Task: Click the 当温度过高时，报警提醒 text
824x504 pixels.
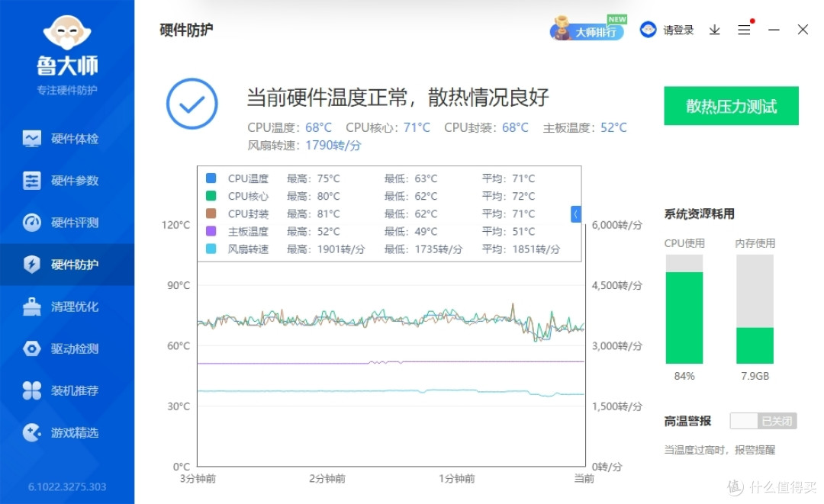Action: tap(719, 450)
